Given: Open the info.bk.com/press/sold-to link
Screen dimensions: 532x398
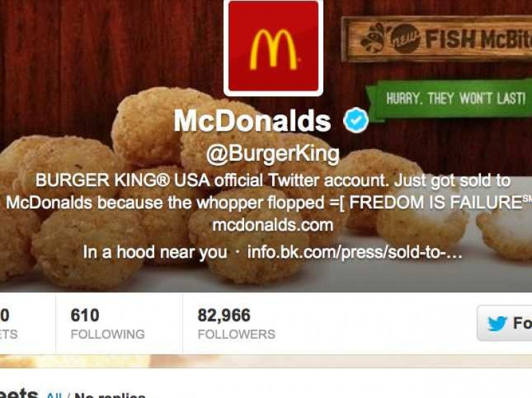Looking at the screenshot, I should (355, 252).
